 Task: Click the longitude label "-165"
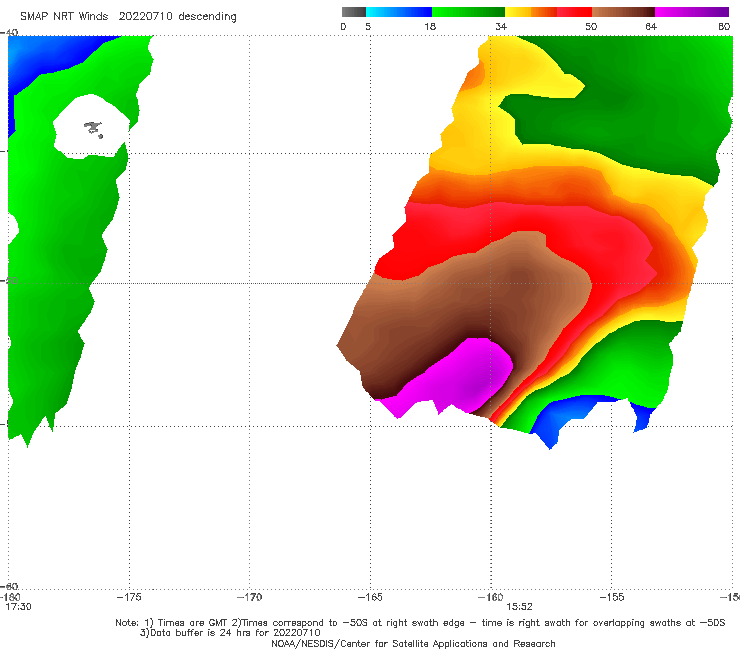click(370, 597)
